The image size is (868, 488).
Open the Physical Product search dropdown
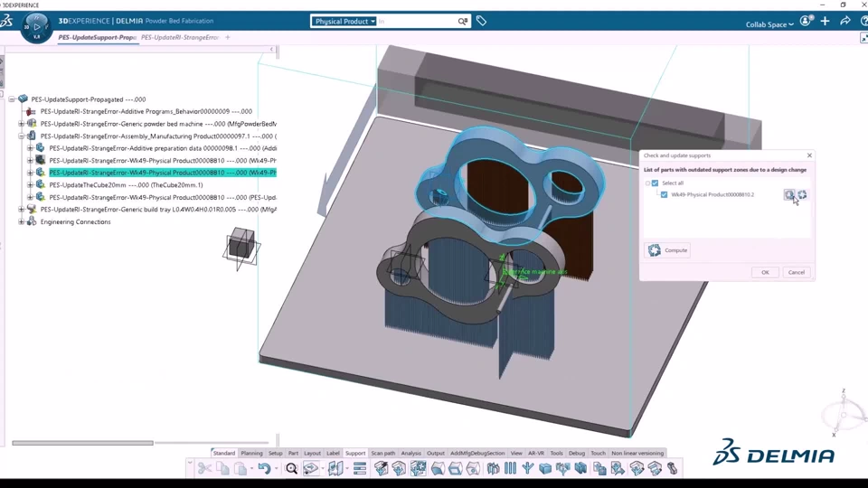click(344, 21)
